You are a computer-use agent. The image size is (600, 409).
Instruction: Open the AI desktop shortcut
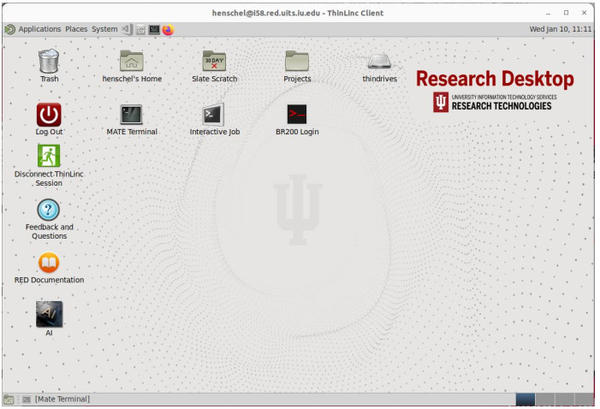[49, 314]
